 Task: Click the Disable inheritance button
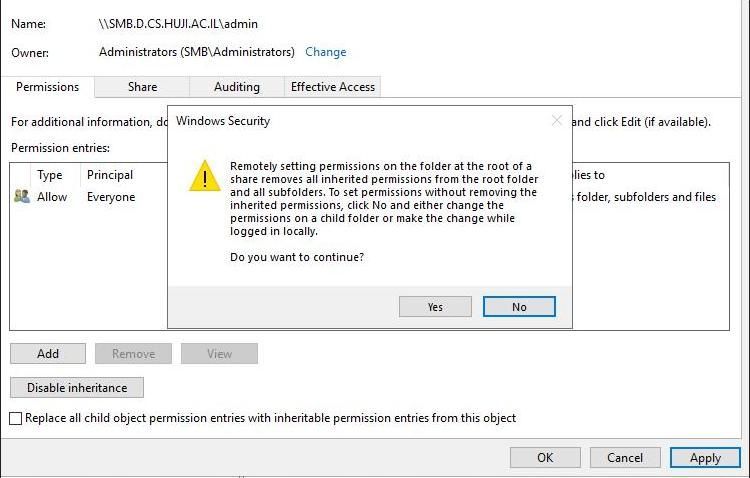click(77, 387)
